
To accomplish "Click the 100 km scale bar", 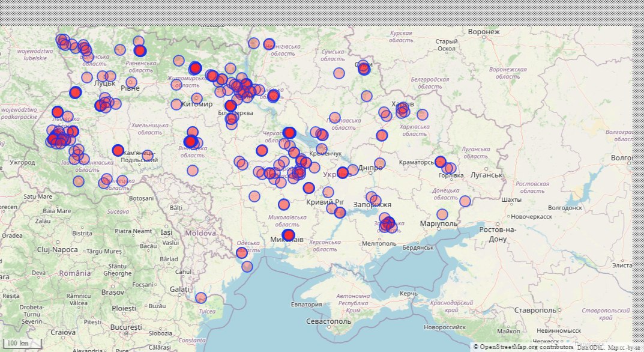I will (22, 344).
